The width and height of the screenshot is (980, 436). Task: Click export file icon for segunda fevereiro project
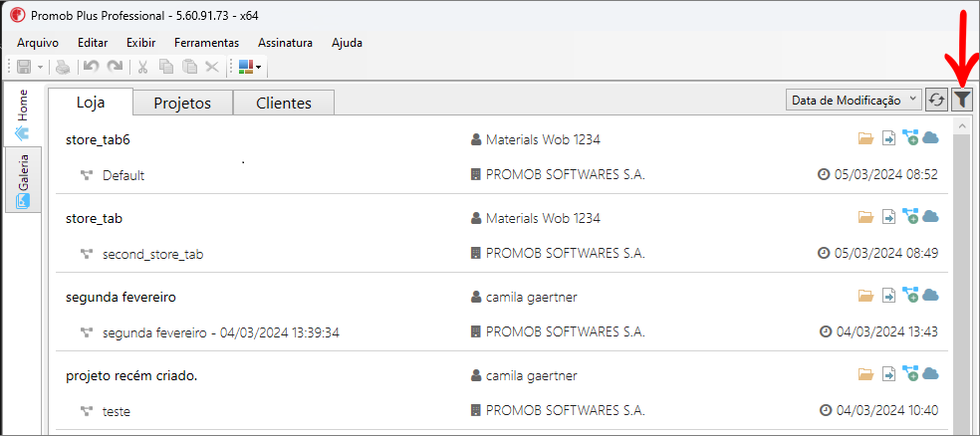pos(888,296)
